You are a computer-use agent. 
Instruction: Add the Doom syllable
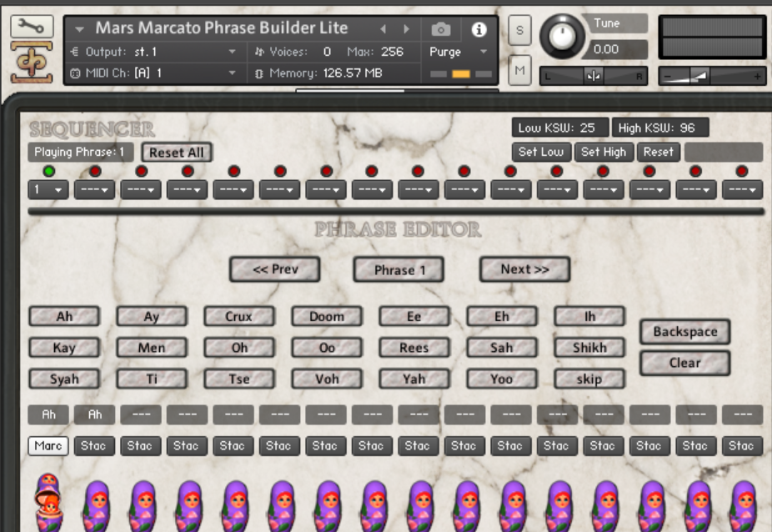point(327,316)
